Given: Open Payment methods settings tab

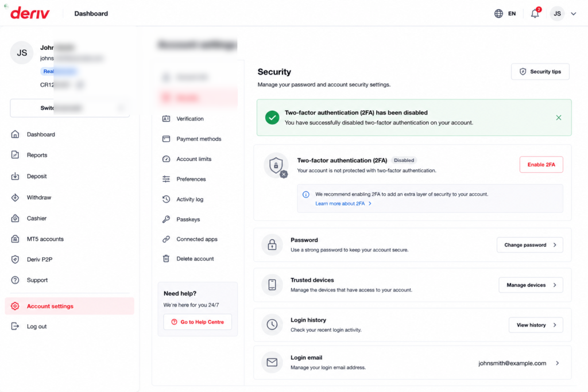Looking at the screenshot, I should click(198, 139).
